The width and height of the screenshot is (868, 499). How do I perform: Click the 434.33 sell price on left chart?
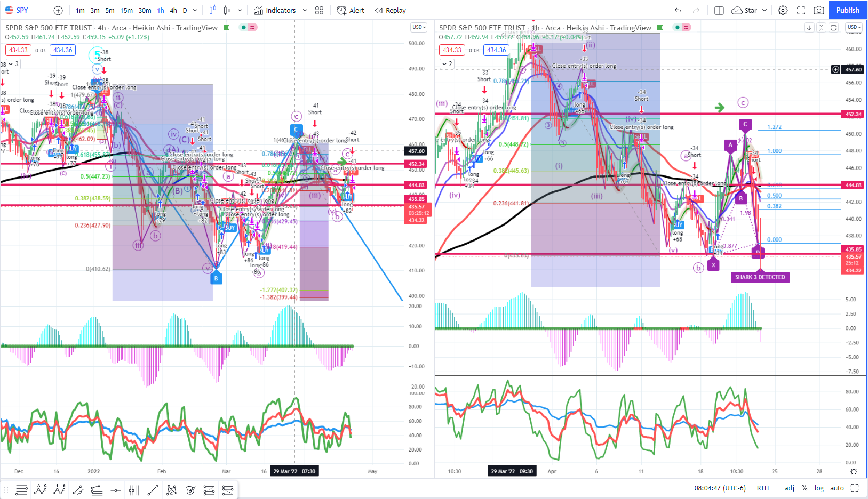tap(19, 50)
